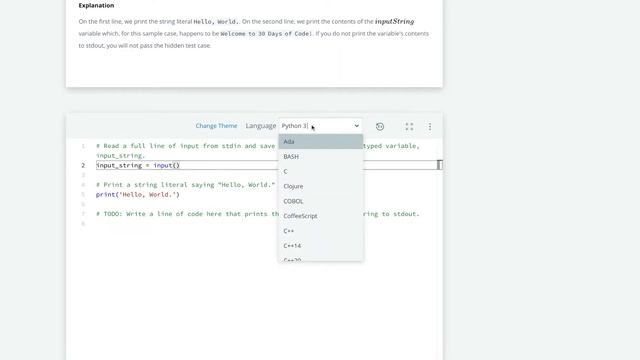Choose C in the language list
640x360 pixels.
coord(321,171)
